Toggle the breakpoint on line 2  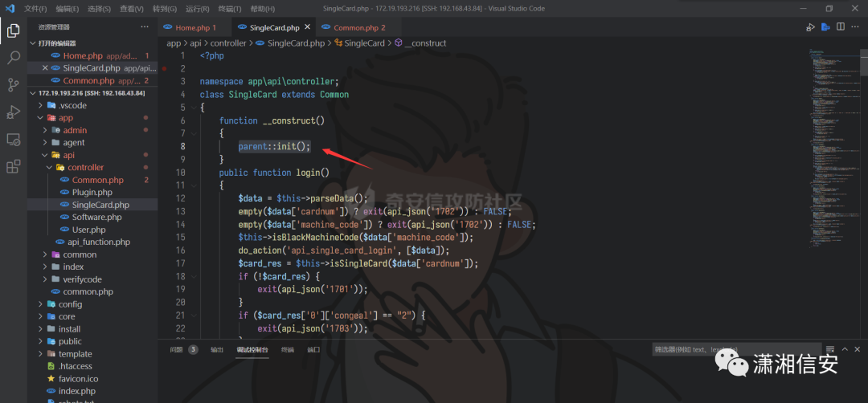(165, 68)
